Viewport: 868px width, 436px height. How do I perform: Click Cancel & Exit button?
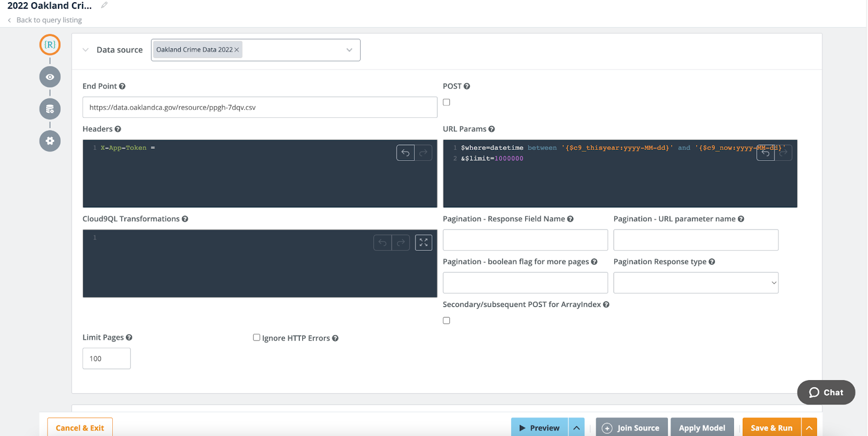80,428
